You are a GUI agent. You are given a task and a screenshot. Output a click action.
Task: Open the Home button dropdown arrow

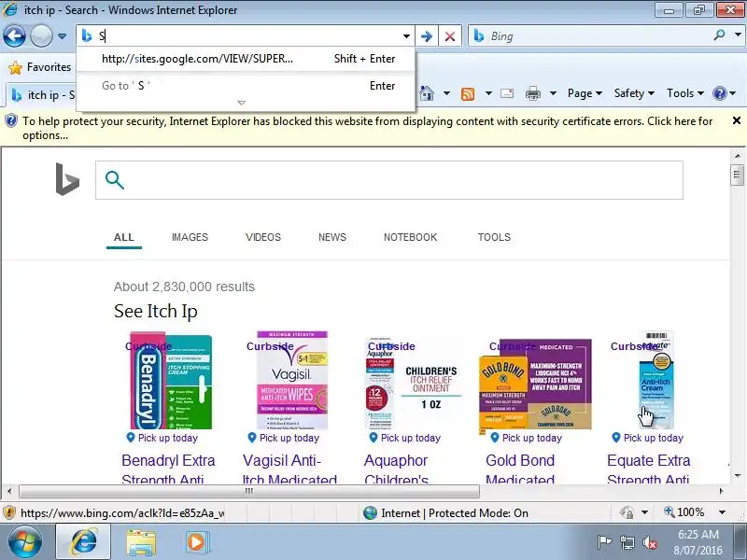click(446, 93)
